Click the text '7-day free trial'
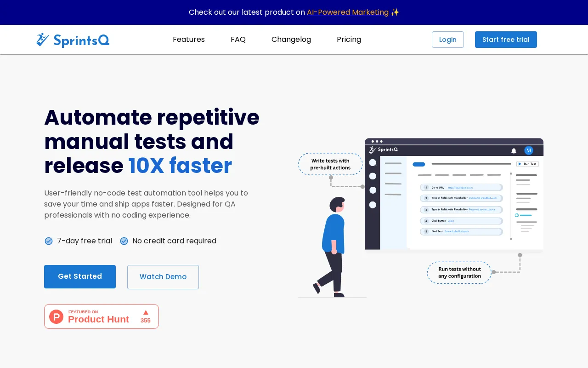Viewport: 588px width, 368px height. tap(85, 241)
